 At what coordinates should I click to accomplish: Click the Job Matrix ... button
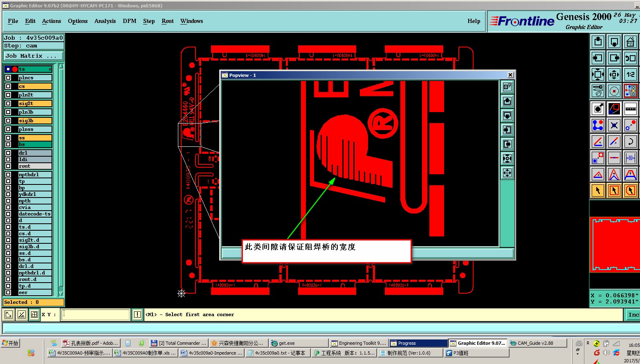click(x=34, y=56)
